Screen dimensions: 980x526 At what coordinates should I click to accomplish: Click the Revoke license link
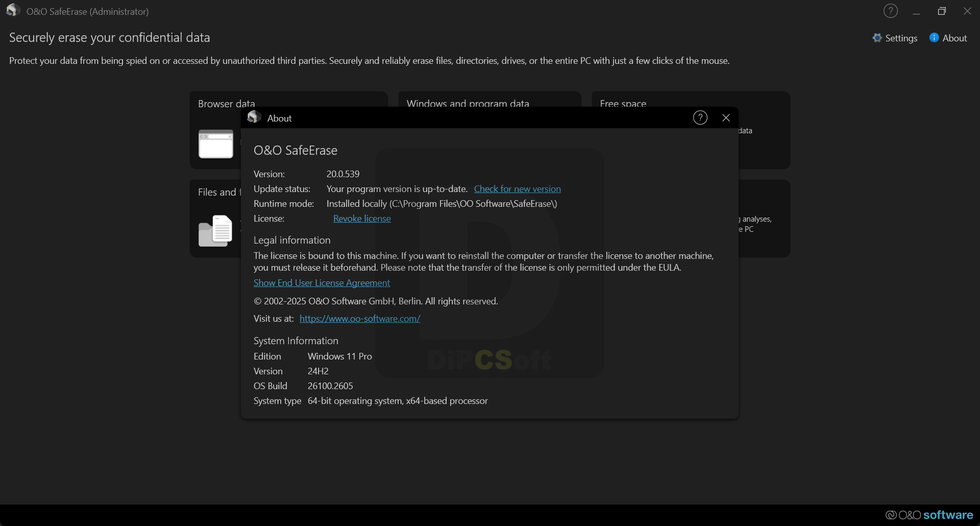pyautogui.click(x=362, y=219)
